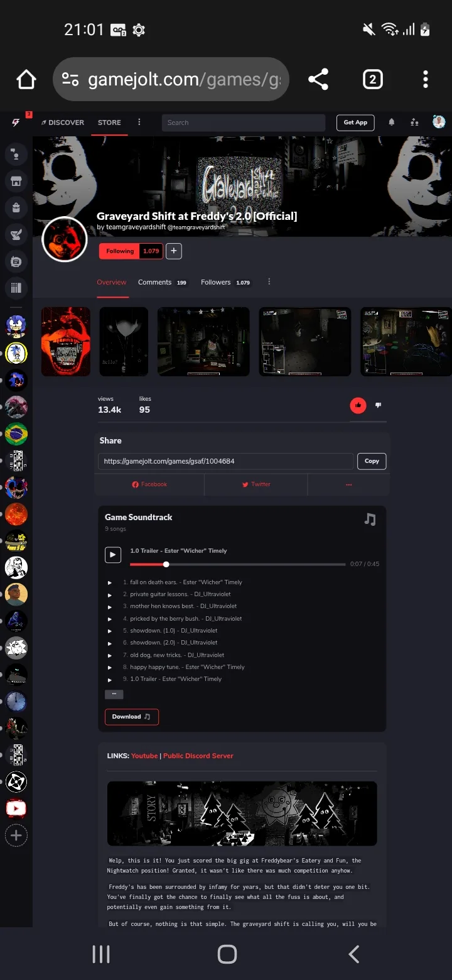452x980 pixels.
Task: Expand soundtrack list with ellipsis button
Action: pyautogui.click(x=114, y=694)
